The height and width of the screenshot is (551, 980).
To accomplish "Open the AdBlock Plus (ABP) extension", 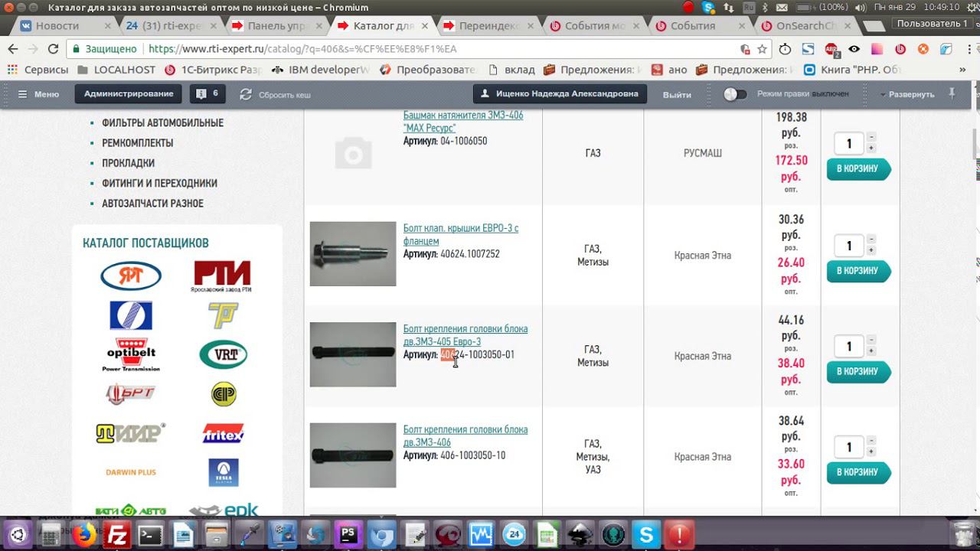I will click(x=831, y=49).
